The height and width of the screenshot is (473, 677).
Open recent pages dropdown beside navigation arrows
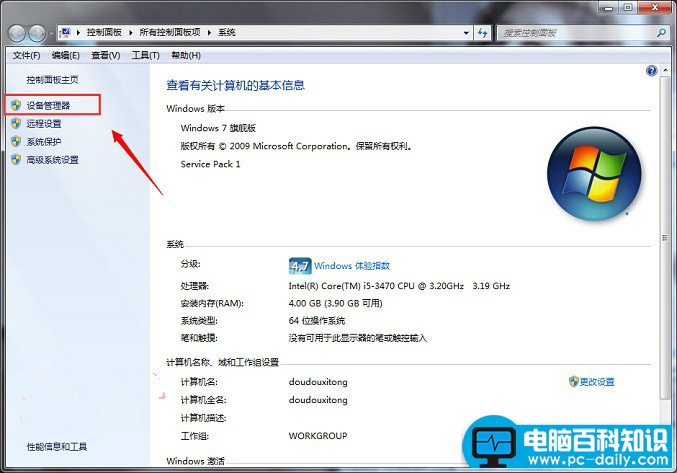point(51,33)
